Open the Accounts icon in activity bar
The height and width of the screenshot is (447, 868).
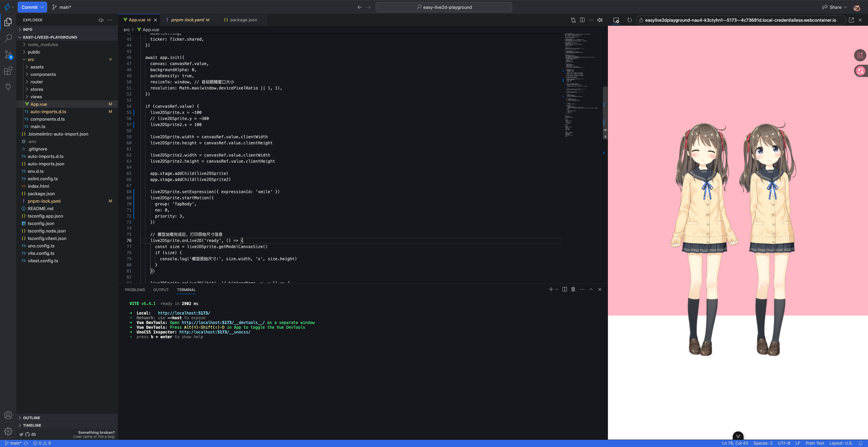coord(8,415)
